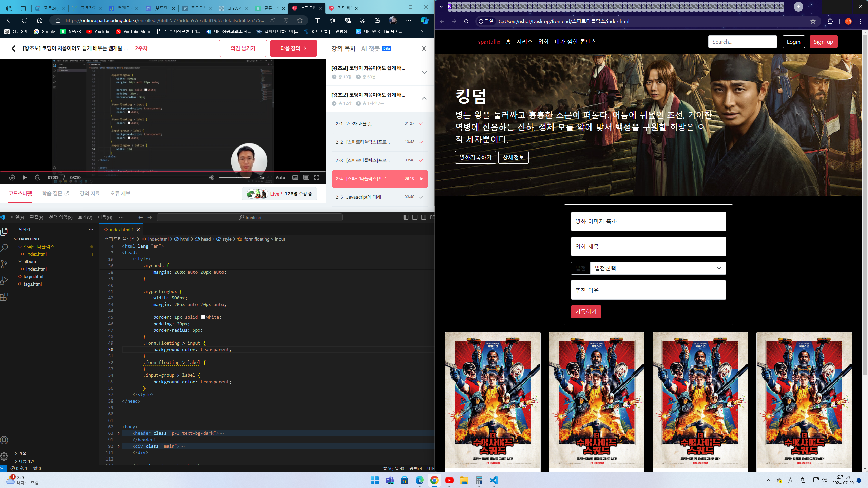
Task: Click the Edge share icon
Action: (x=378, y=20)
